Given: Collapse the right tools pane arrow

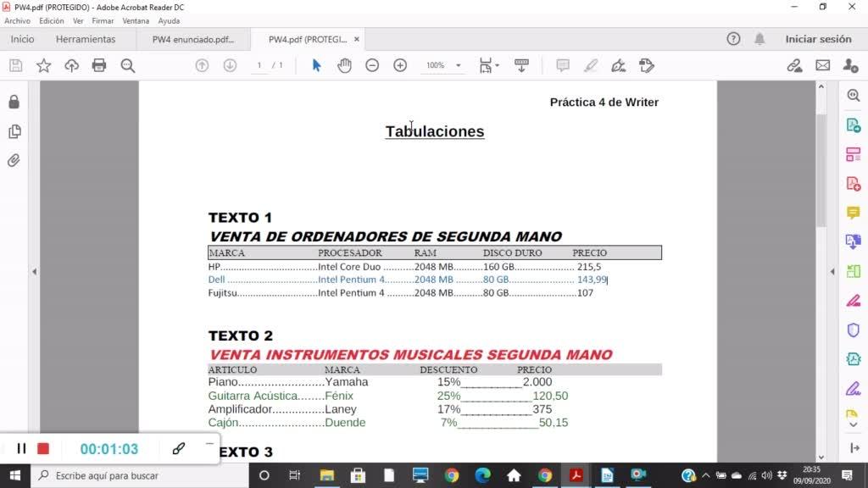Looking at the screenshot, I should click(832, 272).
